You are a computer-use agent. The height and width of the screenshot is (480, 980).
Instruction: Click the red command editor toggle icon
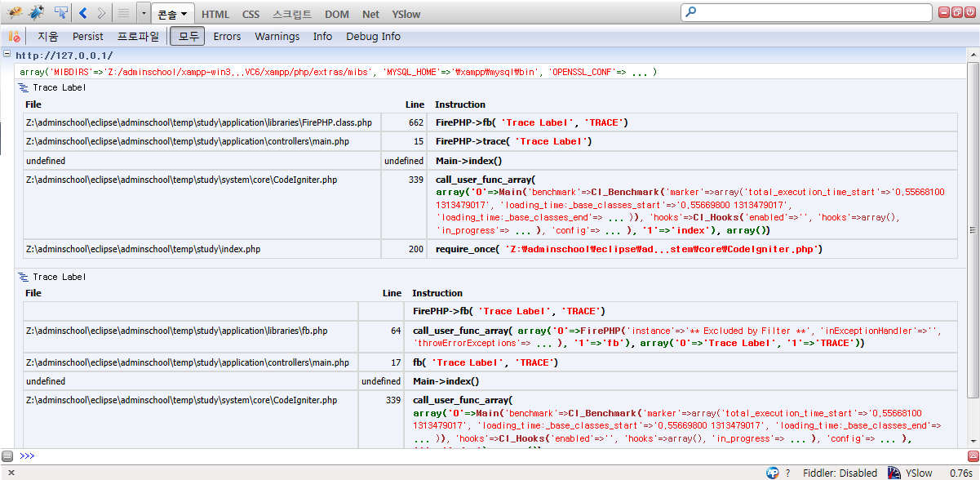pyautogui.click(x=972, y=456)
